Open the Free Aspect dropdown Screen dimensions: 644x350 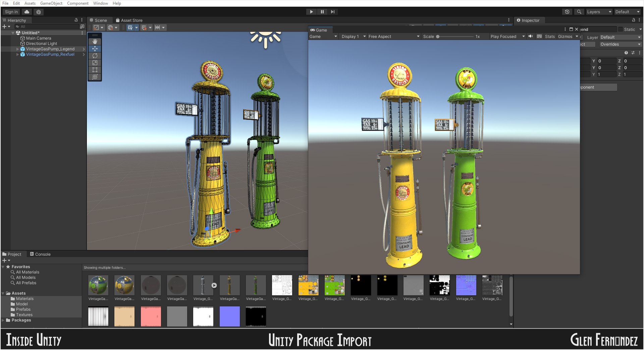(x=394, y=36)
